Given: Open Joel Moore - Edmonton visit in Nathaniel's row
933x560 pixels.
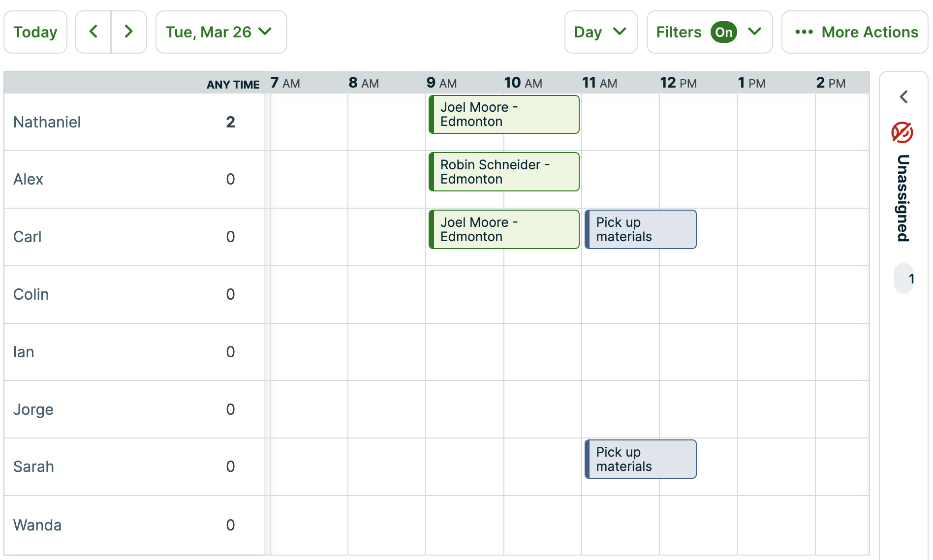Looking at the screenshot, I should click(x=503, y=115).
